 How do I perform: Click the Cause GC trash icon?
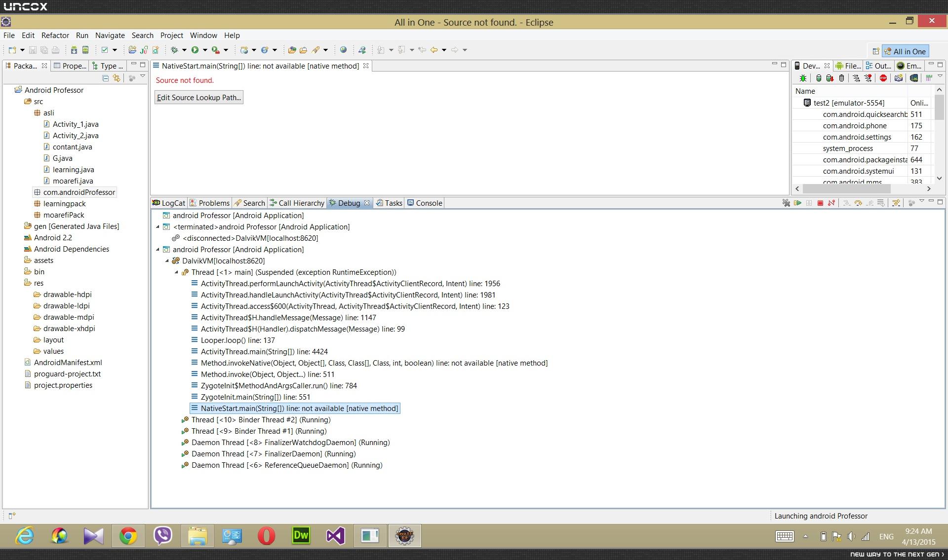pyautogui.click(x=842, y=78)
